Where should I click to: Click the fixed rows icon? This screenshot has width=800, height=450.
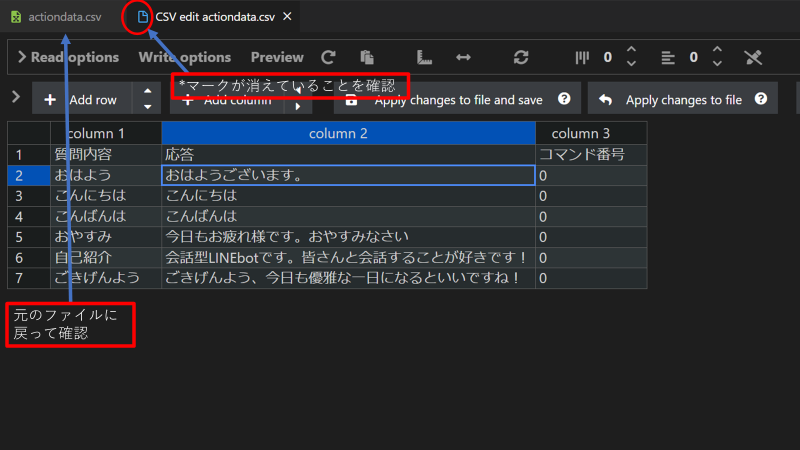668,57
